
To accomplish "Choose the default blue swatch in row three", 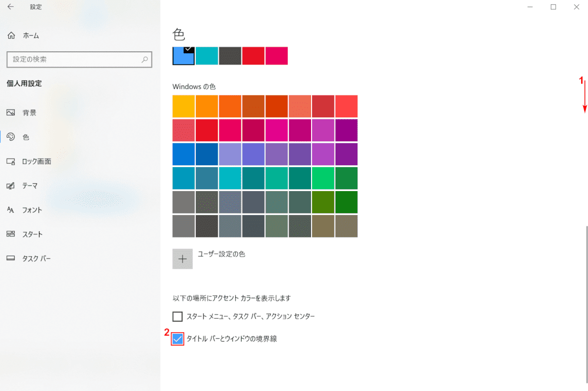I will [x=184, y=154].
